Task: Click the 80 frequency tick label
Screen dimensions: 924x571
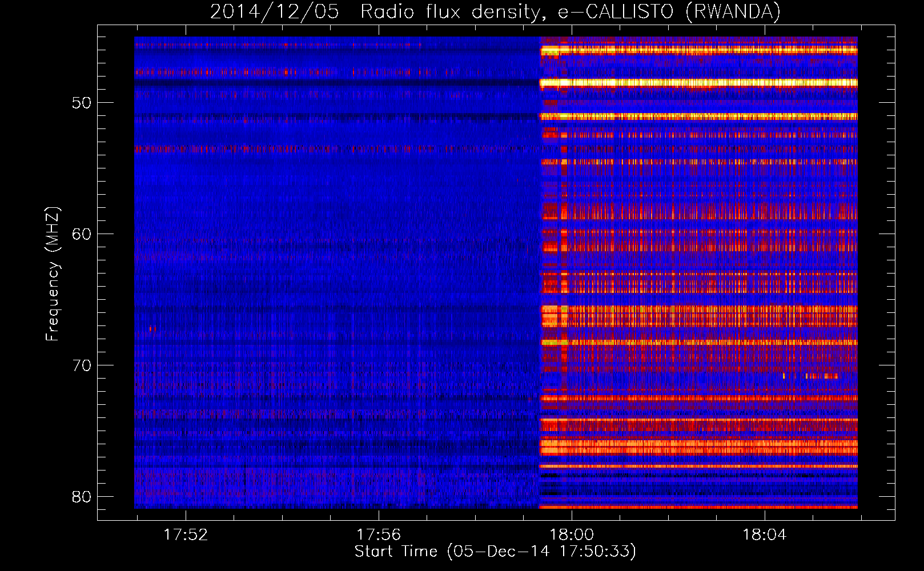Action: click(x=82, y=497)
